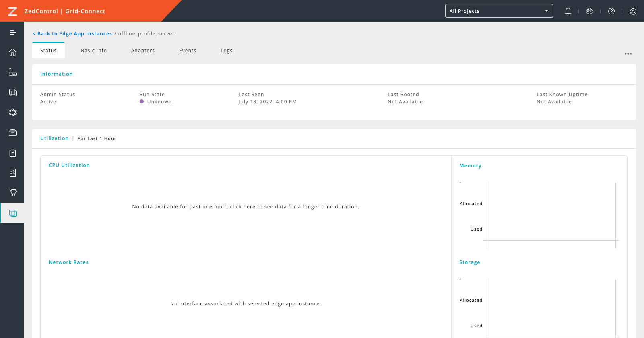This screenshot has height=338, width=644.
Task: Click the Memory chart Used label
Action: 476,229
